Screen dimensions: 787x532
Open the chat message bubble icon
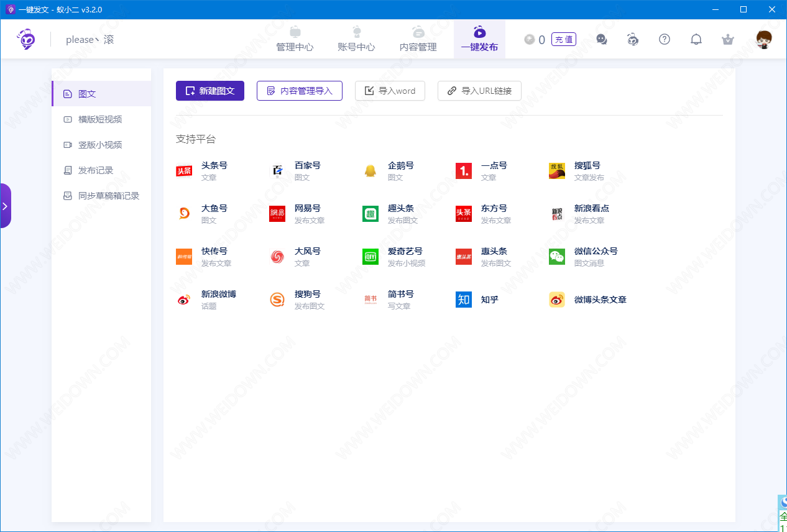tap(602, 40)
